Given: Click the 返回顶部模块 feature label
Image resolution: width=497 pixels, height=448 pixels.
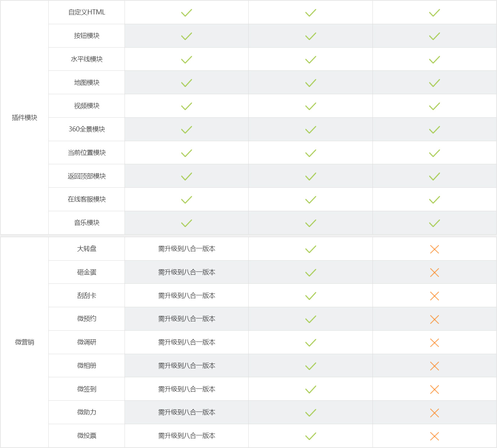Looking at the screenshot, I should pos(87,176).
